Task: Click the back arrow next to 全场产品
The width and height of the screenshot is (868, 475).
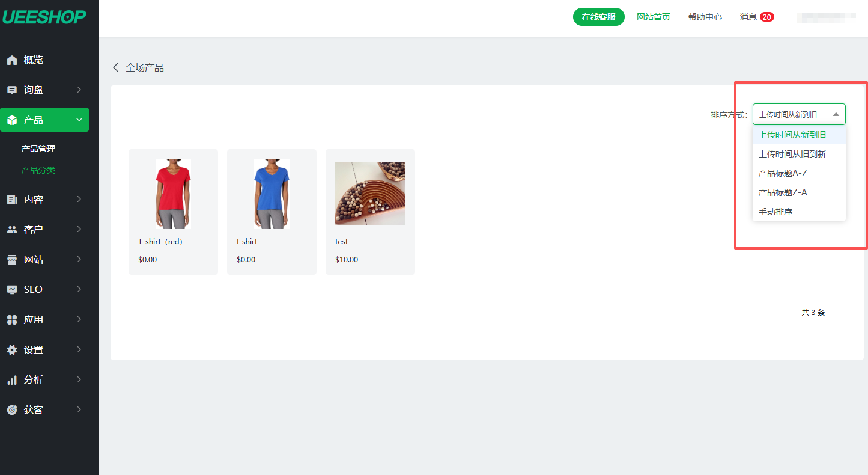Action: [115, 67]
